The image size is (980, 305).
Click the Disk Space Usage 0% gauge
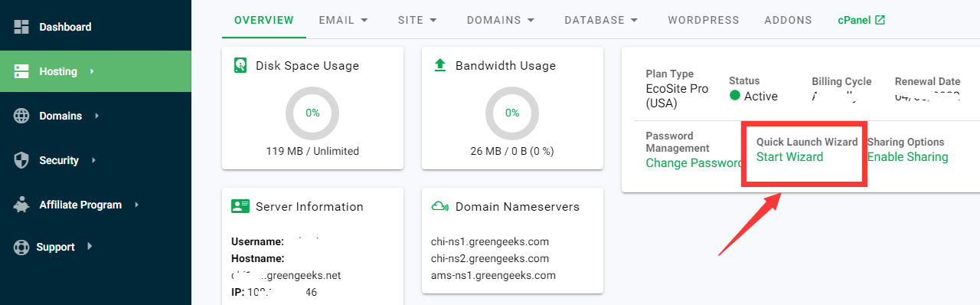312,113
